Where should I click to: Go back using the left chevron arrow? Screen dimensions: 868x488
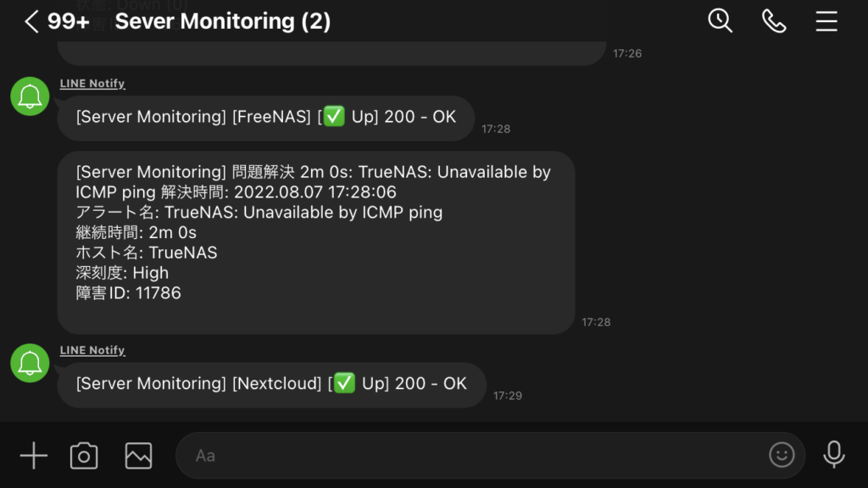31,21
